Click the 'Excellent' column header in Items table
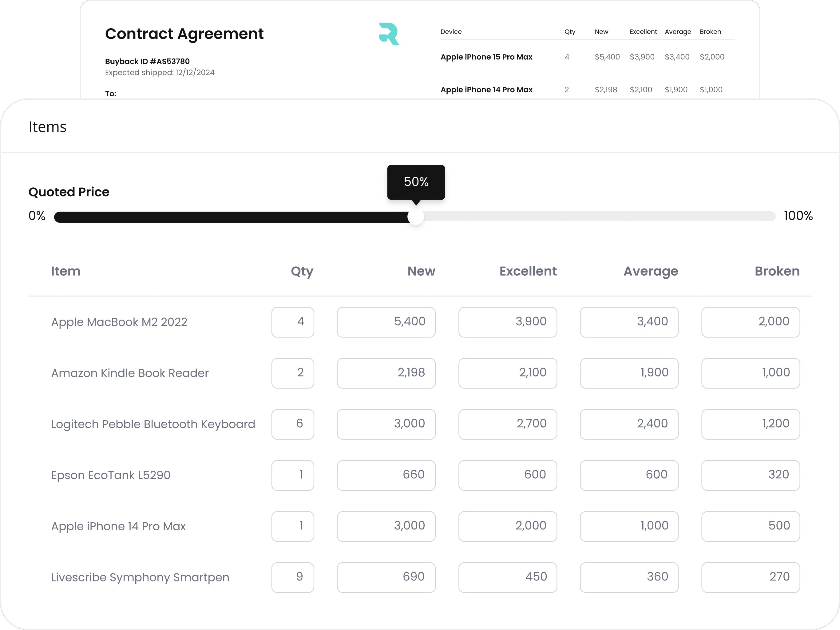This screenshot has width=840, height=630. click(x=528, y=271)
